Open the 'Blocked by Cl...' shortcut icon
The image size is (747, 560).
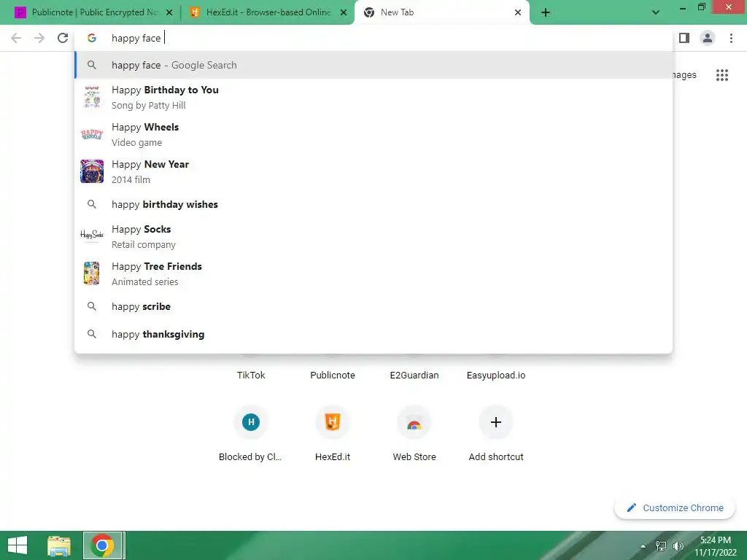tap(251, 422)
